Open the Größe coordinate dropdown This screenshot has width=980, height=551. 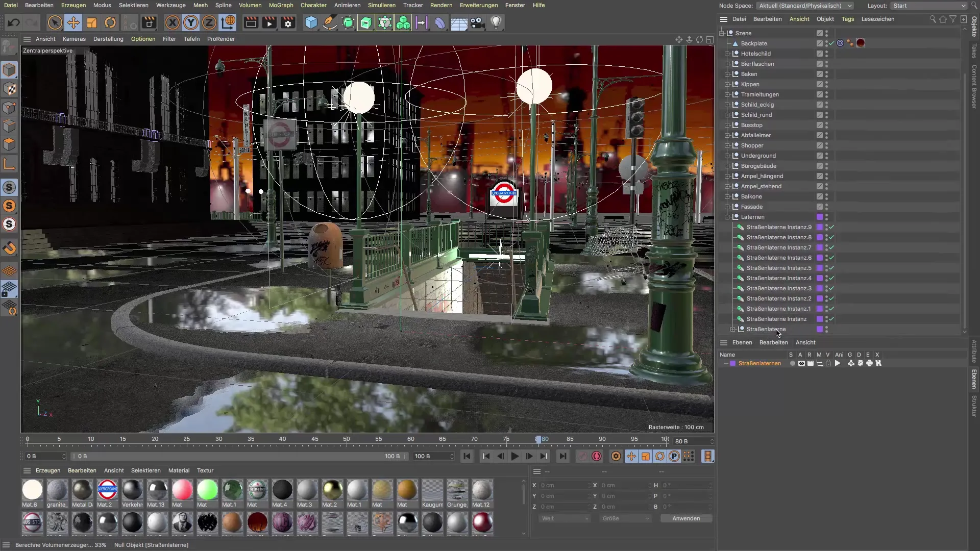click(x=625, y=518)
